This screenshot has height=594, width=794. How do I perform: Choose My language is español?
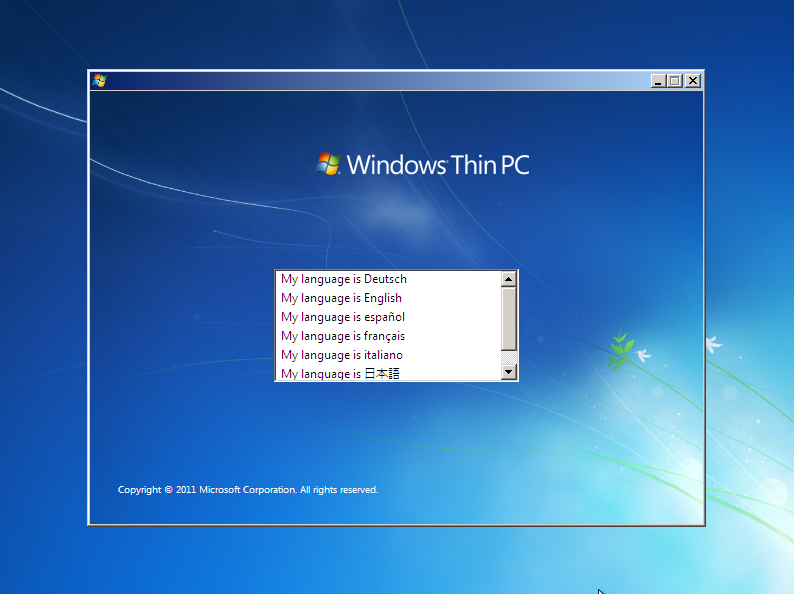pos(388,317)
